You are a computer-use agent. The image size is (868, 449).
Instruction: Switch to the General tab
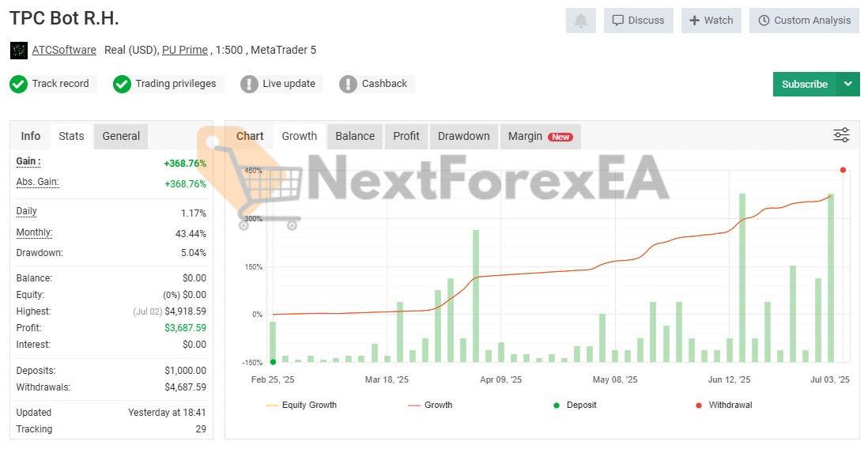121,136
